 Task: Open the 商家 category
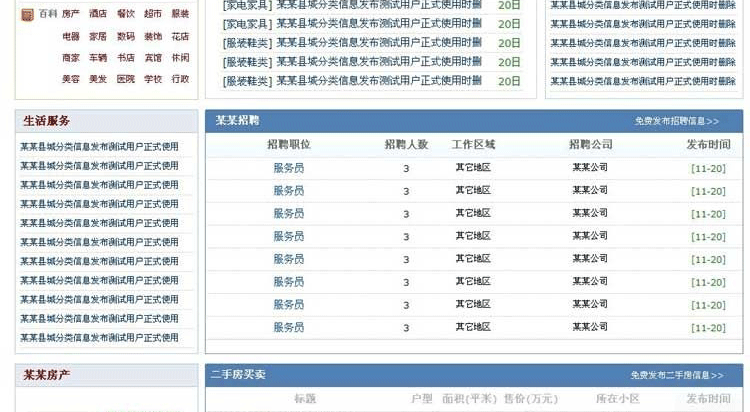click(71, 58)
